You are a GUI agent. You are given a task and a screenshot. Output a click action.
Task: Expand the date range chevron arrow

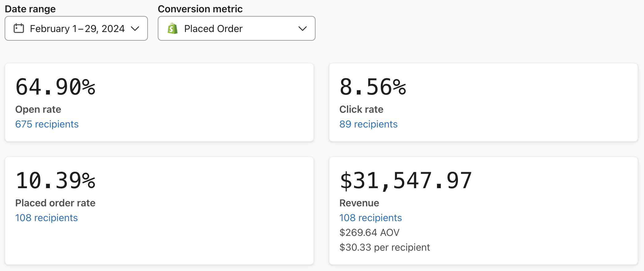[135, 29]
